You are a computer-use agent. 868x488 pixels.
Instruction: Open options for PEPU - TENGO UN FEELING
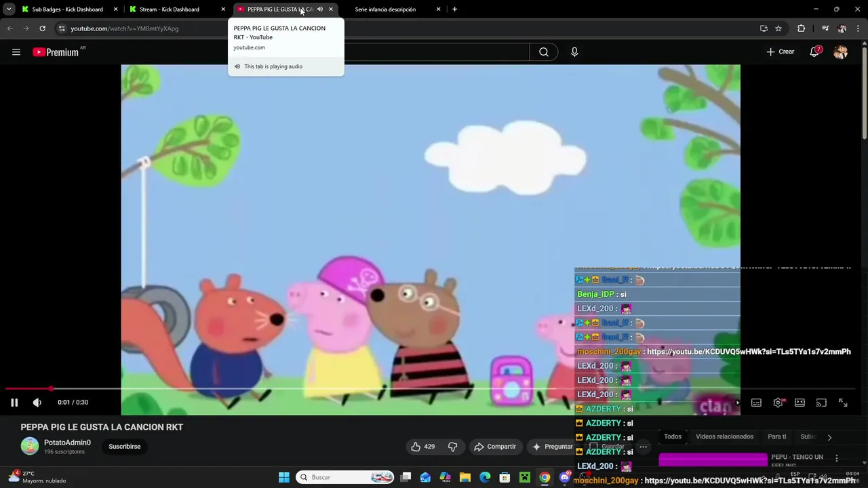point(837,458)
